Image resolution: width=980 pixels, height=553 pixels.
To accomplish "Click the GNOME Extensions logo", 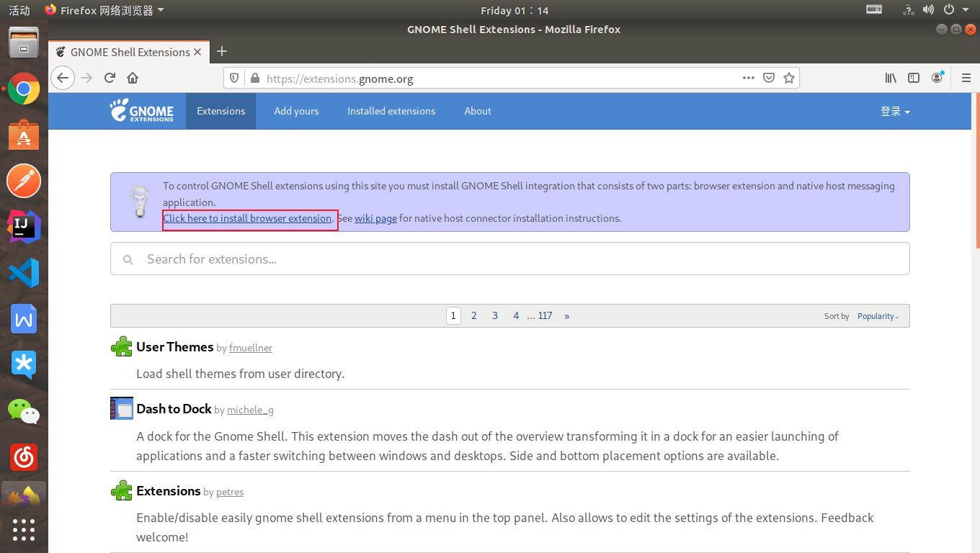I will coord(142,111).
